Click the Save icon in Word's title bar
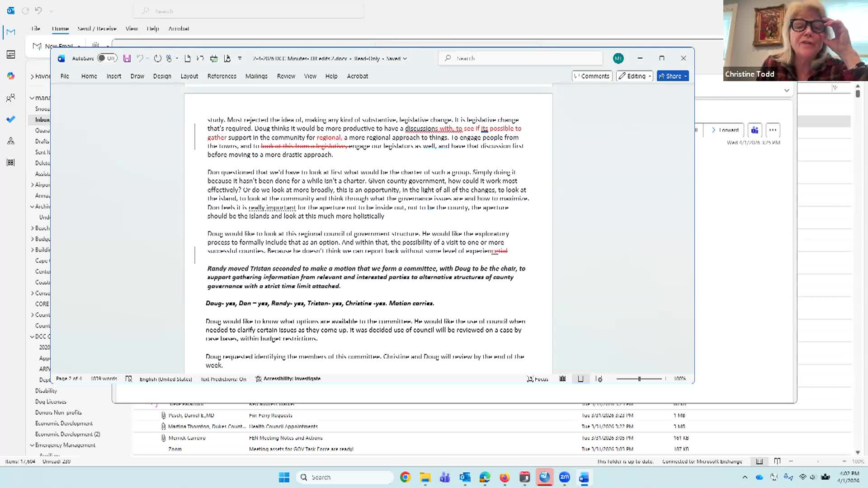Image resolution: width=868 pixels, height=488 pixels. [x=127, y=58]
